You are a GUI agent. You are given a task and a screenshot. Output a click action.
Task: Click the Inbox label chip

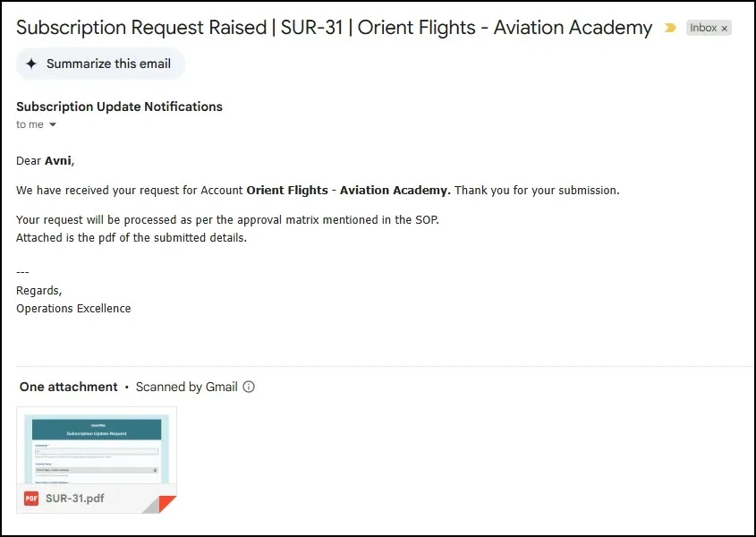(703, 28)
